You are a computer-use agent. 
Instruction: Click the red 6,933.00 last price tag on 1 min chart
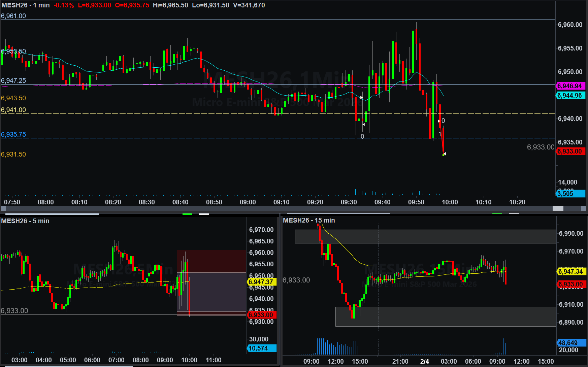click(570, 151)
